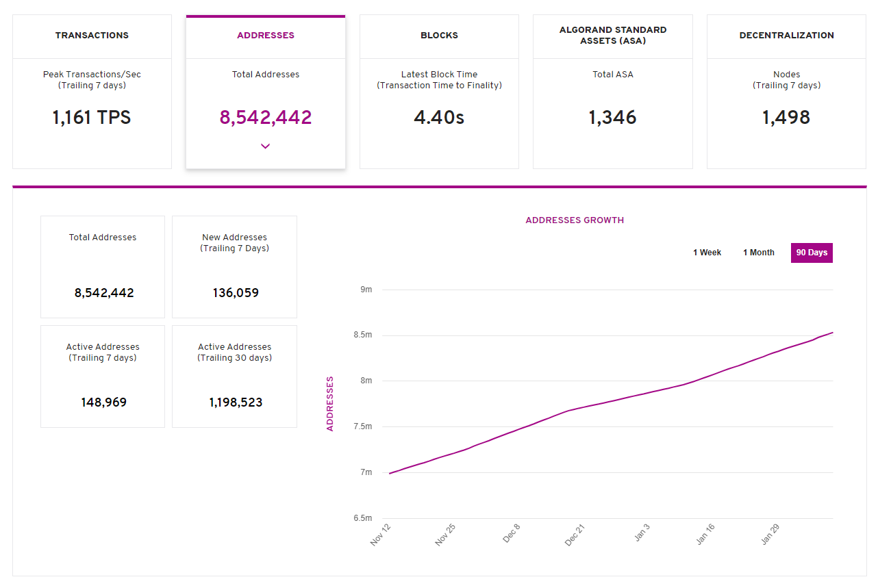878x588 pixels.
Task: Switch to the TRANSACTIONS tab
Action: (92, 36)
